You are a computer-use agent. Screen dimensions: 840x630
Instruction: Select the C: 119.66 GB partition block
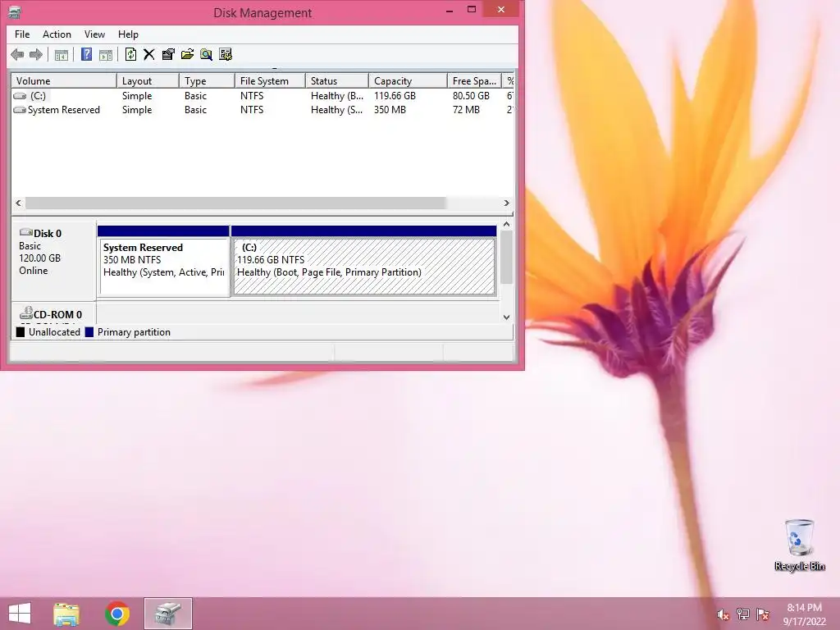point(363,261)
